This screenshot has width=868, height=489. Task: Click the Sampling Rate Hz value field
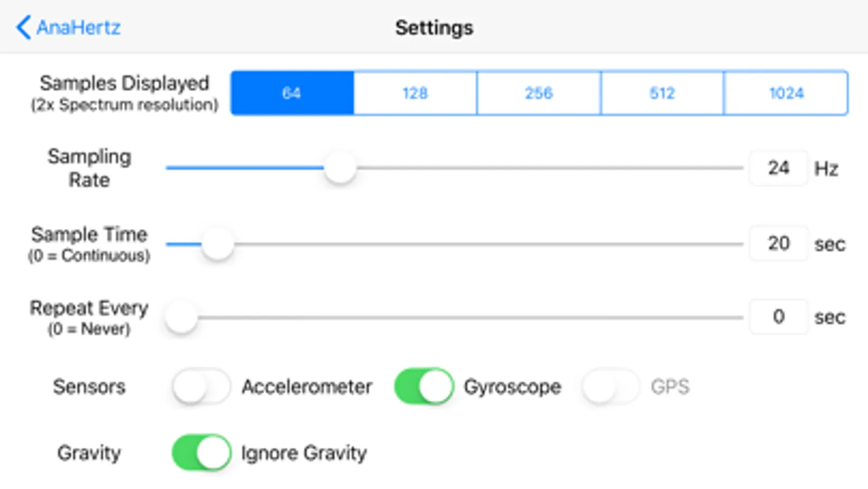coord(778,168)
